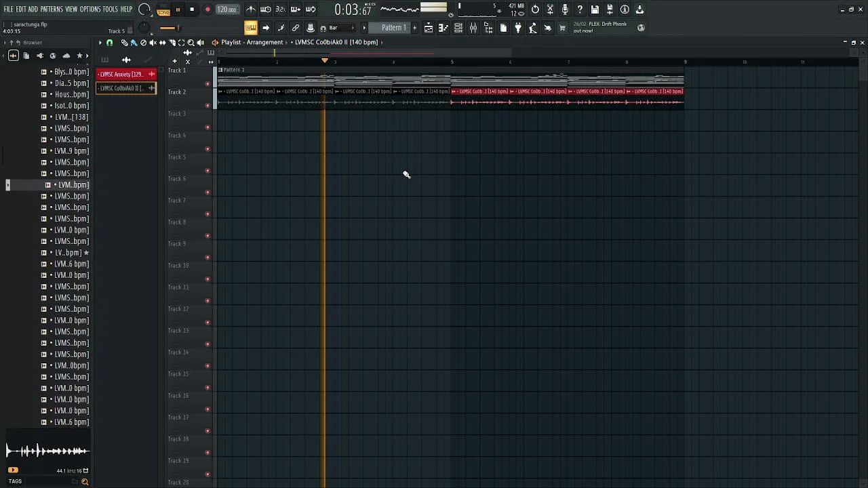Screen dimensions: 868x488
Task: Open the Plugin database plug icon
Action: pos(518,28)
